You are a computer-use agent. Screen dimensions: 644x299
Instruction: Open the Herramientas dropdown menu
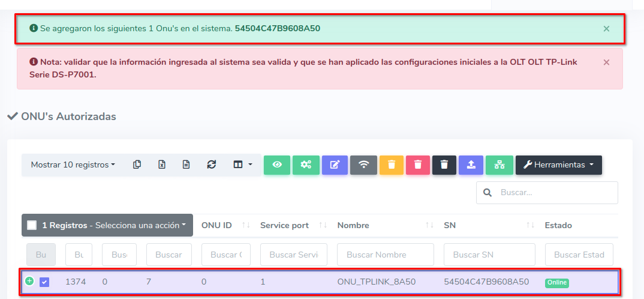558,165
